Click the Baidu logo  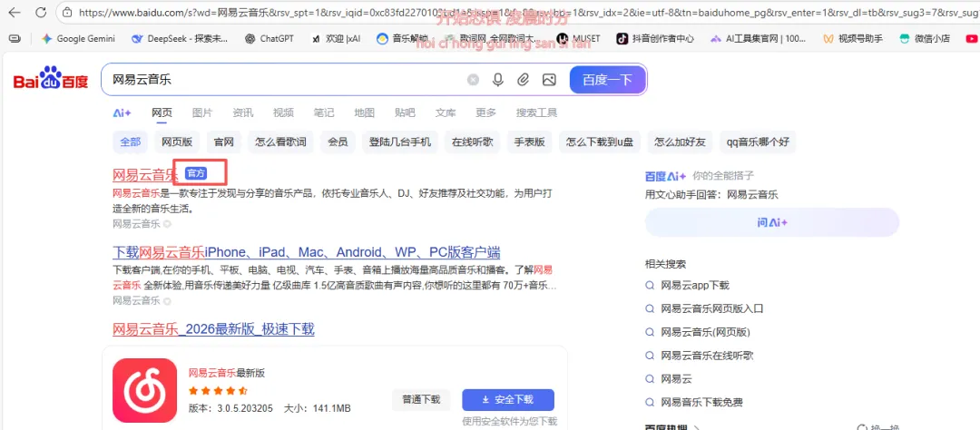pos(51,79)
